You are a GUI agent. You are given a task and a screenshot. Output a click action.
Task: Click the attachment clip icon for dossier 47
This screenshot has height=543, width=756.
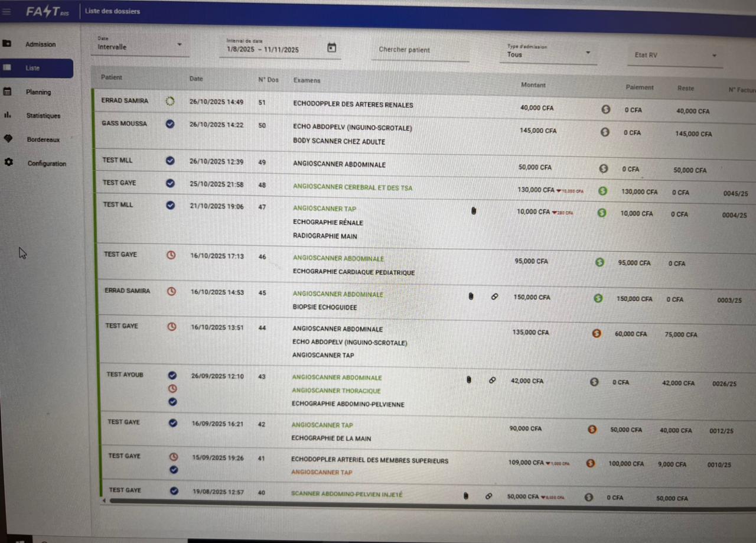[x=473, y=210]
